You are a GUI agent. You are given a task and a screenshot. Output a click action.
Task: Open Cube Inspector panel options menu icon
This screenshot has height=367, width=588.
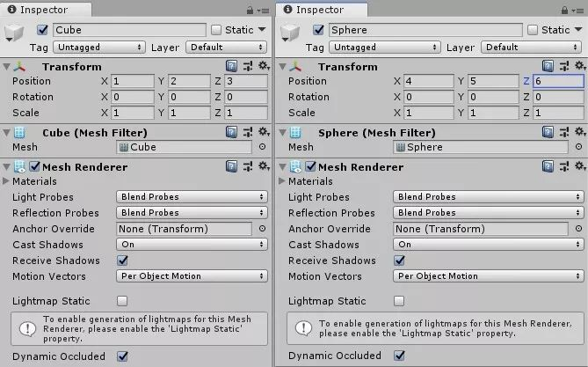click(x=264, y=11)
